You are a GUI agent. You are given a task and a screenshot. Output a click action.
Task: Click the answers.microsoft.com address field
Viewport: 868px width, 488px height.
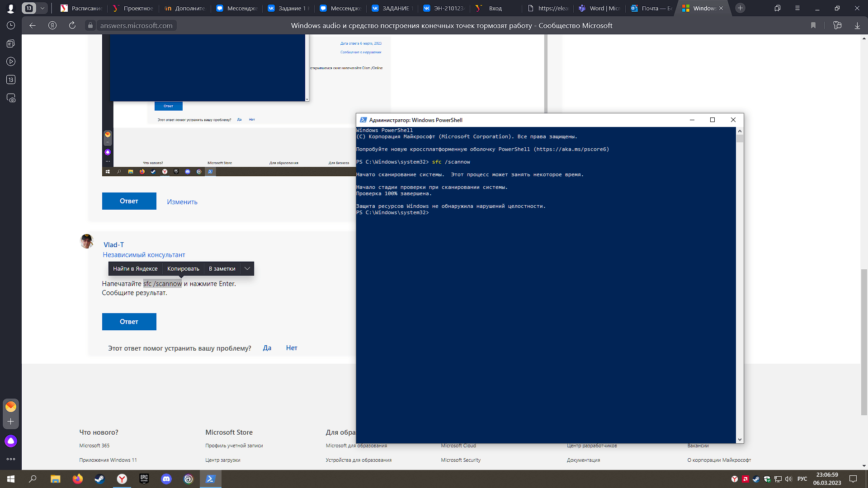[x=136, y=26]
